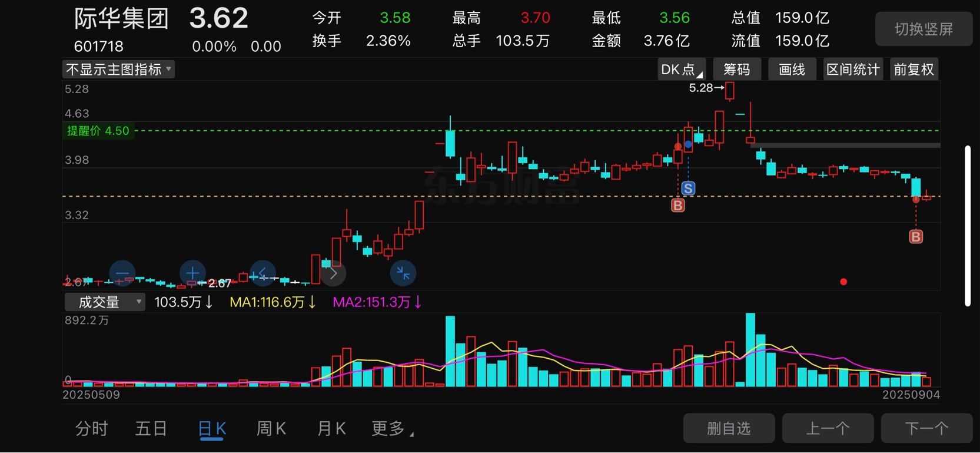This screenshot has width=980, height=453.
Task: Click the start date 20250509
Action: point(91,395)
